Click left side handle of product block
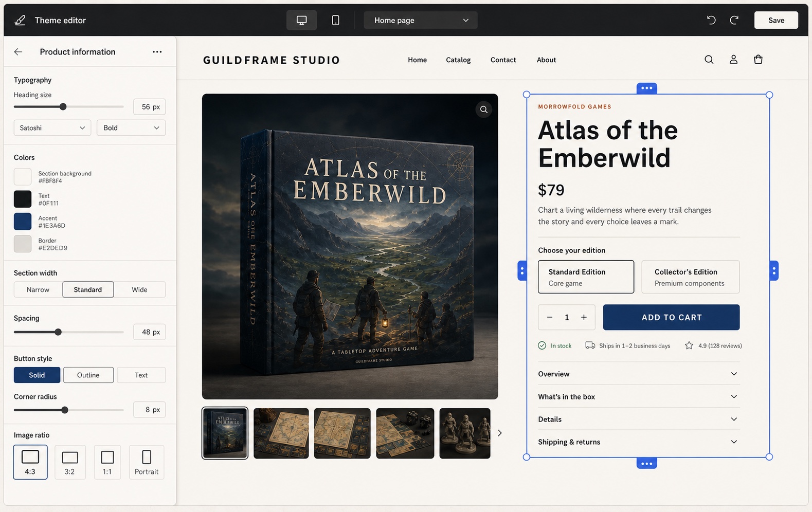This screenshot has width=812, height=512. click(522, 271)
